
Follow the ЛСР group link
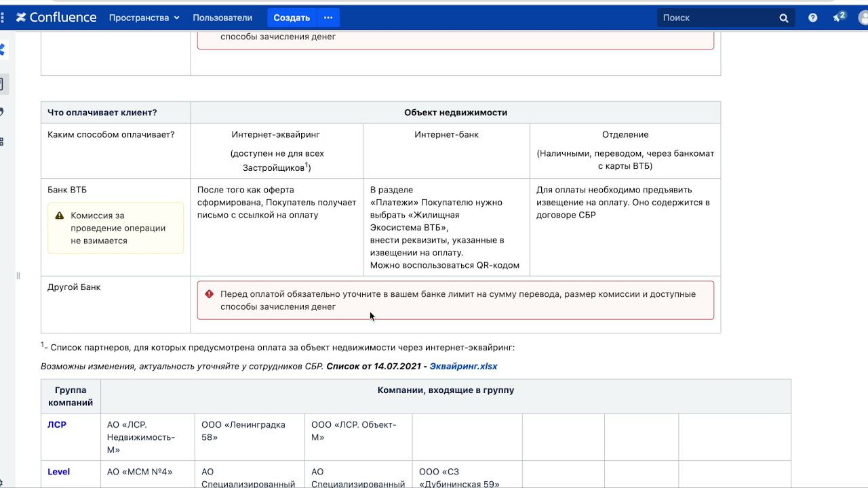pos(57,424)
